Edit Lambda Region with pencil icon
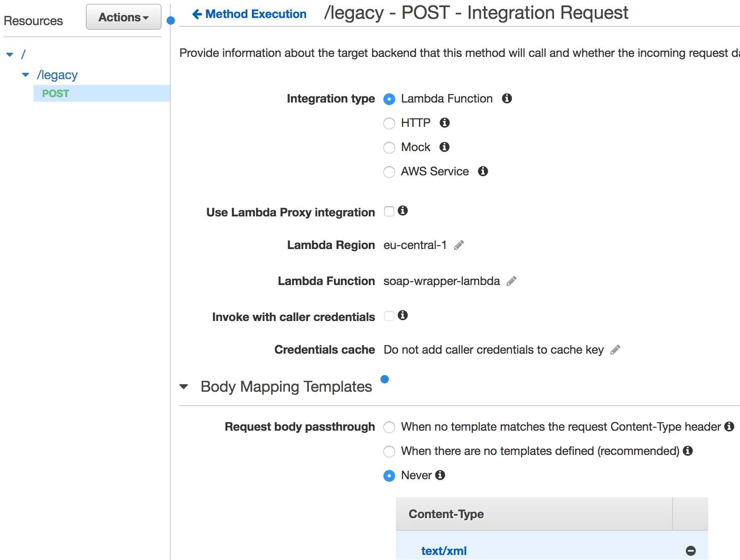 [459, 245]
